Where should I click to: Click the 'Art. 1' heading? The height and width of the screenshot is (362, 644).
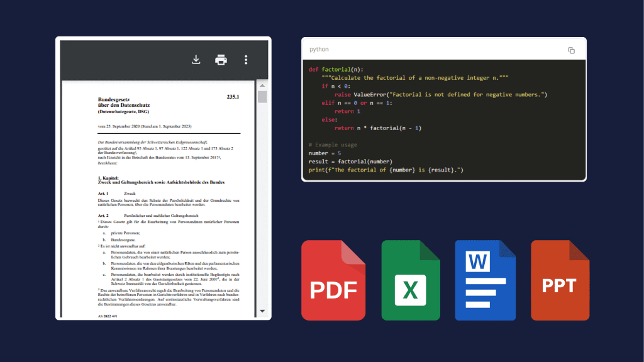click(103, 194)
